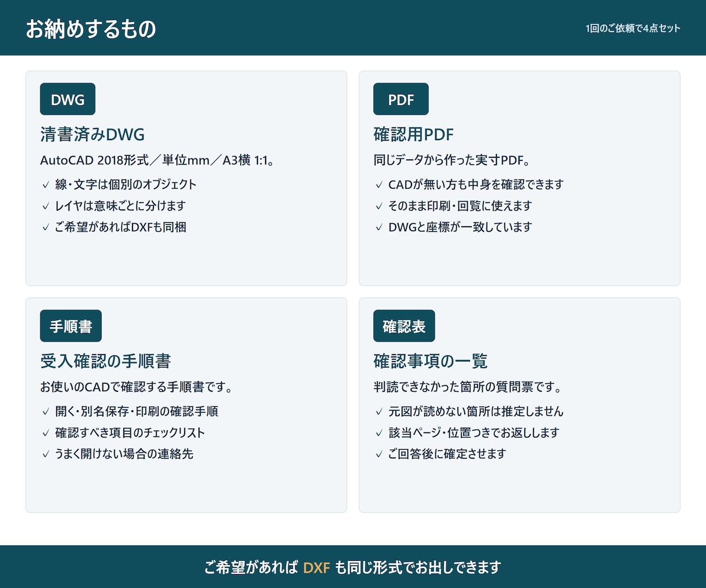Click the checkmark beside ご希望があればDXFも同梱
The image size is (706, 588).
(46, 228)
